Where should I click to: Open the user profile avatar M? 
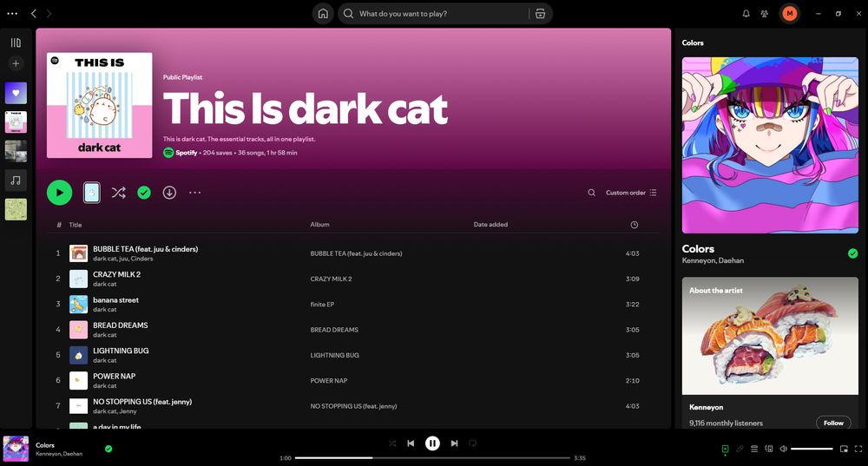click(x=790, y=14)
